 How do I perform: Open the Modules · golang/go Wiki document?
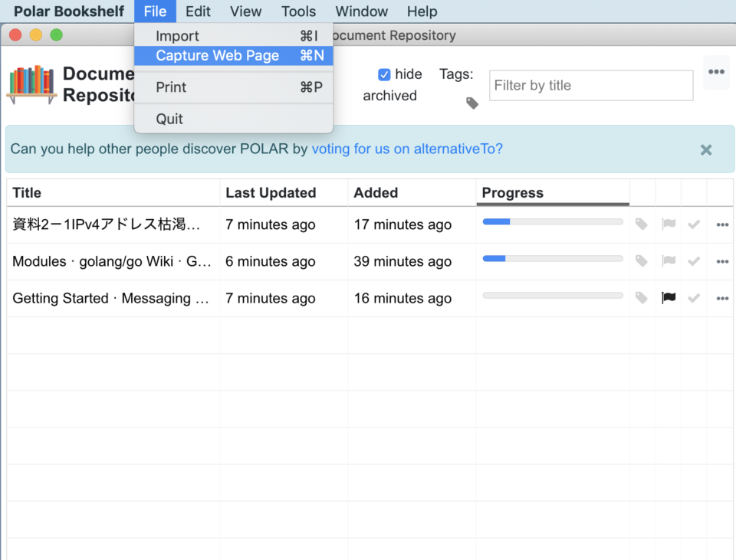click(x=111, y=261)
